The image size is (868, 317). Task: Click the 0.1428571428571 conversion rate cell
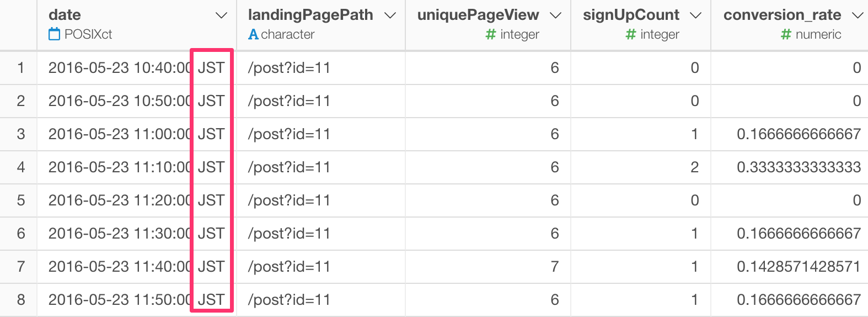[789, 267]
